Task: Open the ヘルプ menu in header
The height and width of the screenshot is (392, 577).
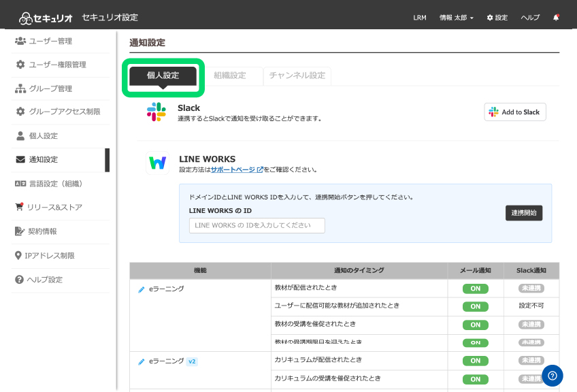Action: click(x=530, y=18)
